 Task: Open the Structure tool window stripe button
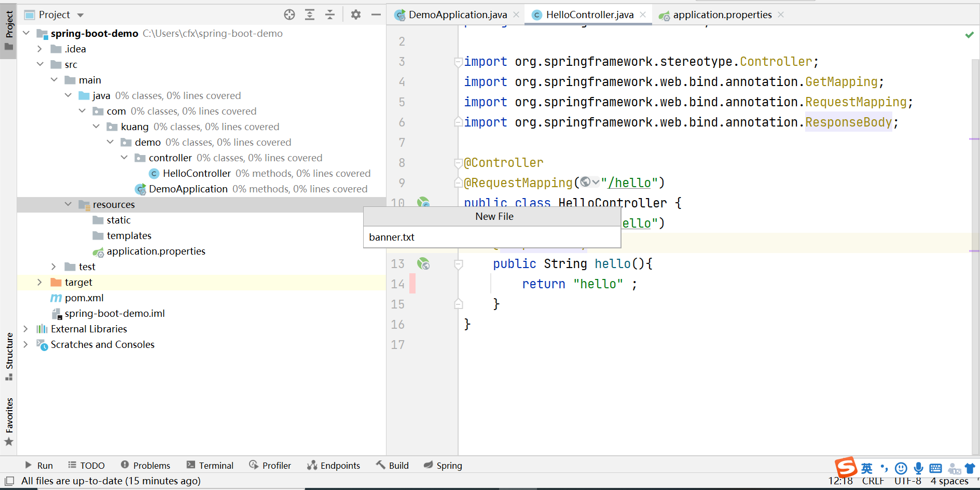pos(9,357)
